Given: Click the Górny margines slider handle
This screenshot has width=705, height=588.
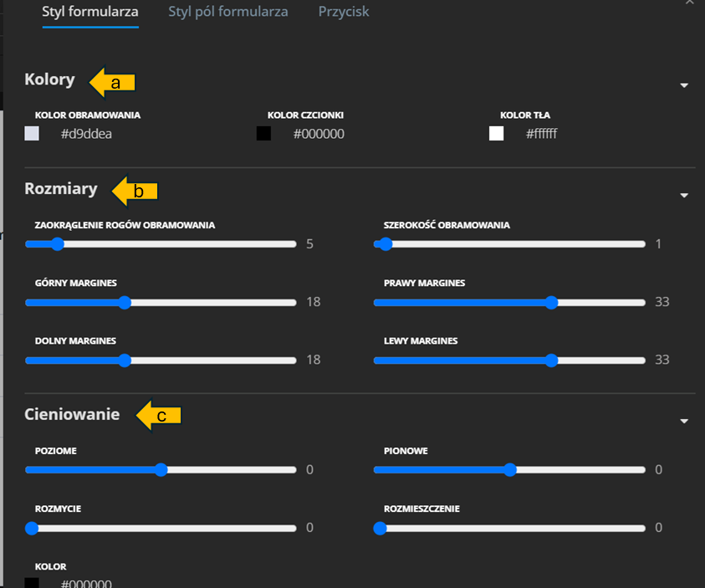Looking at the screenshot, I should [x=125, y=303].
